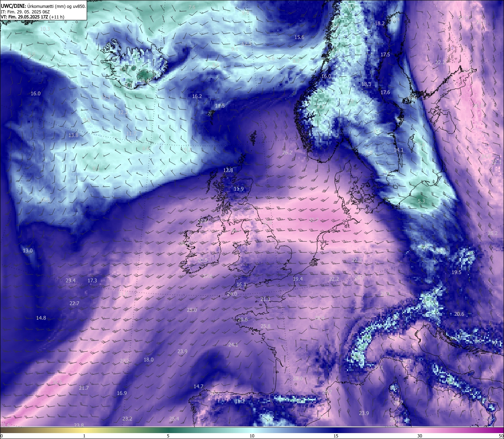Click the 18.2 value over northern Sweden
The image size is (504, 439).
click(380, 23)
